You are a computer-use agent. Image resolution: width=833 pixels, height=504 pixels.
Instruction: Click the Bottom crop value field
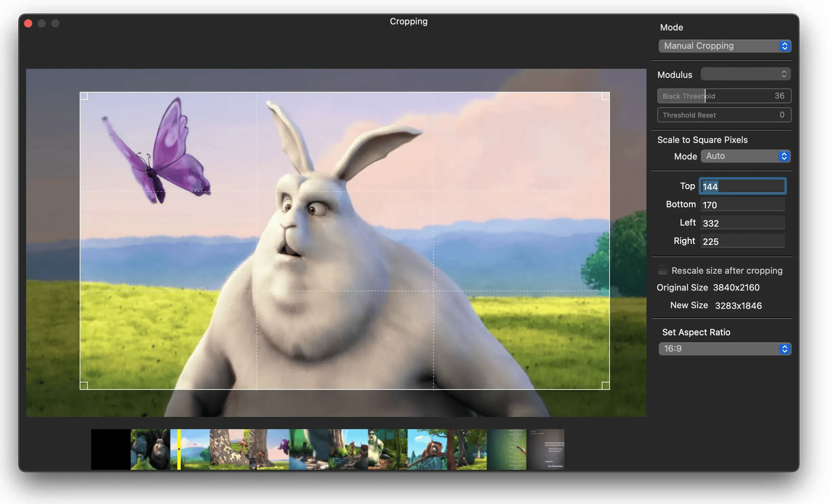point(742,205)
